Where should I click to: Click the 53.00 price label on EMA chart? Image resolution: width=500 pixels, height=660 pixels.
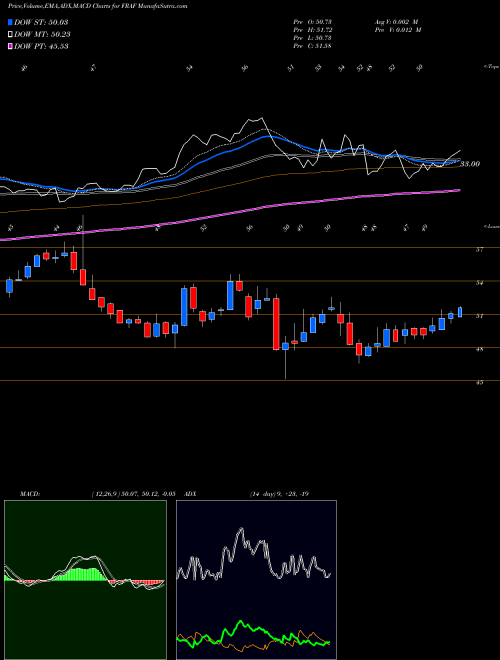coord(470,164)
